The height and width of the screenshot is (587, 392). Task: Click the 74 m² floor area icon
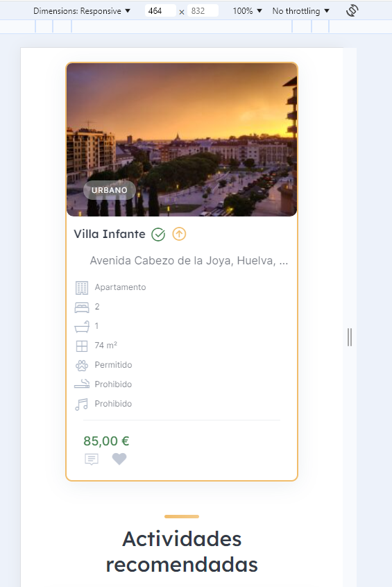pyautogui.click(x=82, y=346)
